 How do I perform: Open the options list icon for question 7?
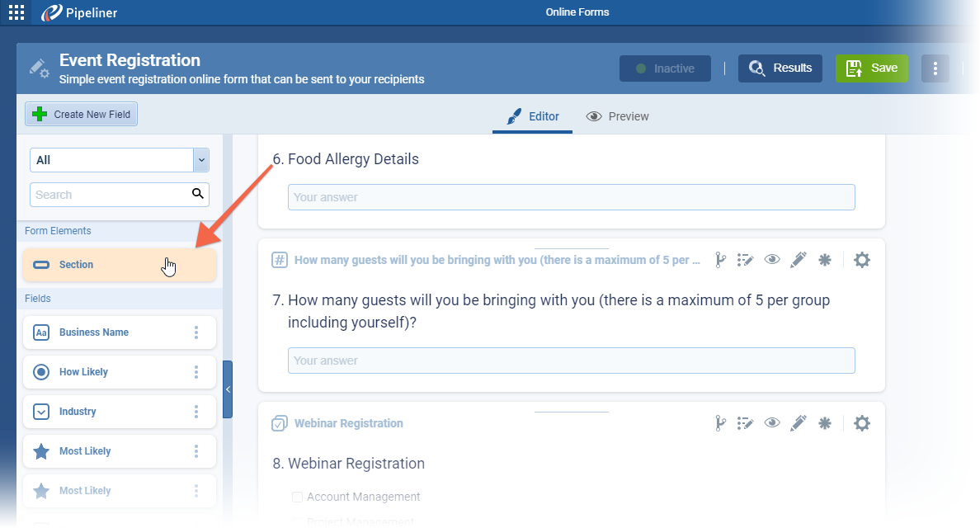[x=746, y=260]
